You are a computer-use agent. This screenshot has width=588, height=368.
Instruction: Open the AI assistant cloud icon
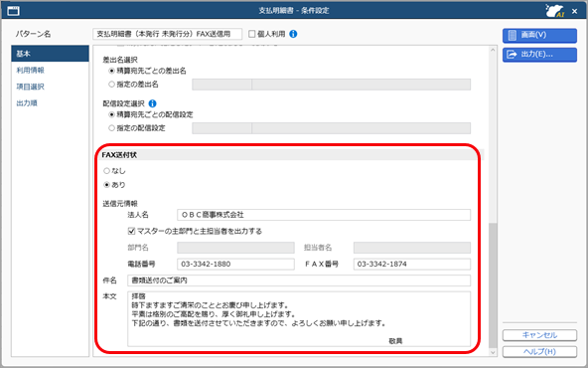coord(554,11)
